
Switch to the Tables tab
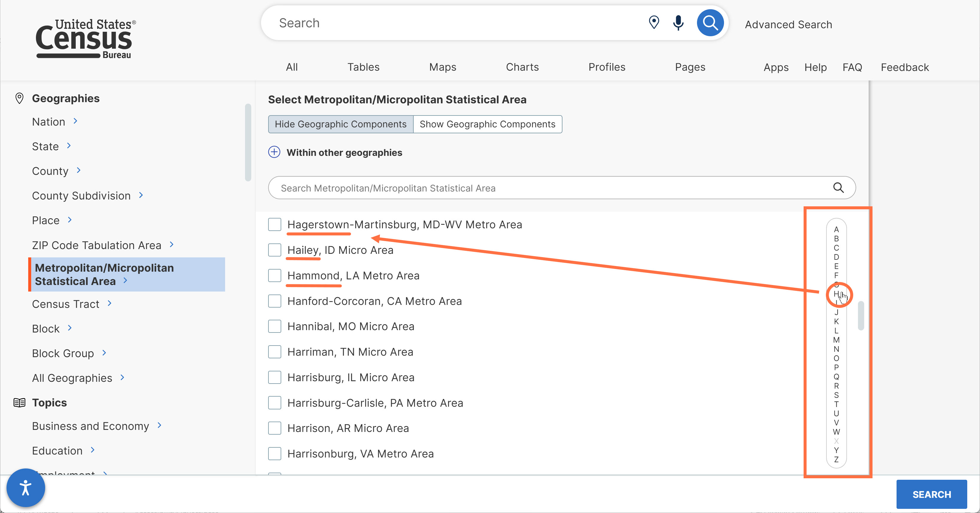363,67
